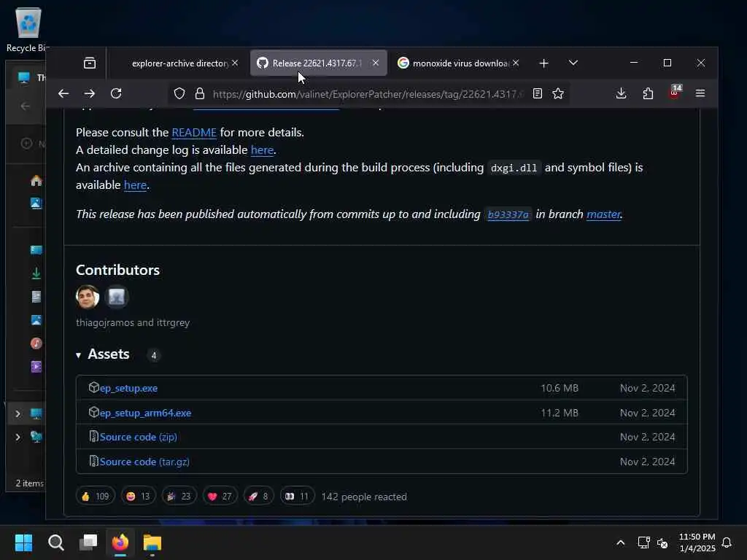
Task: Click heart reaction with 27
Action: coord(220,497)
